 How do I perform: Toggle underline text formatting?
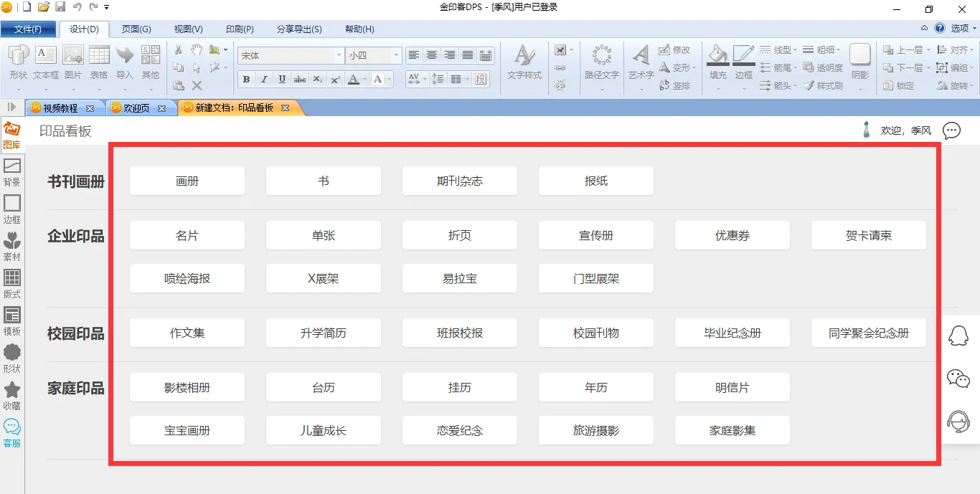tap(282, 80)
